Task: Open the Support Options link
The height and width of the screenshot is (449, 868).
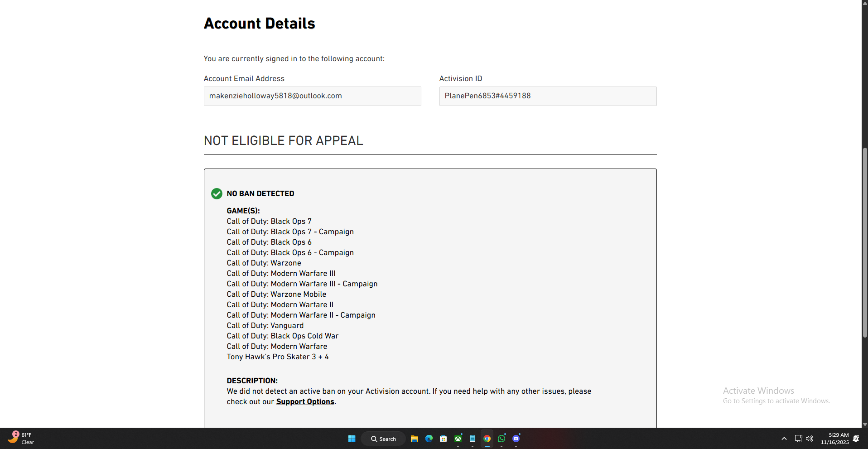Action: (x=305, y=401)
